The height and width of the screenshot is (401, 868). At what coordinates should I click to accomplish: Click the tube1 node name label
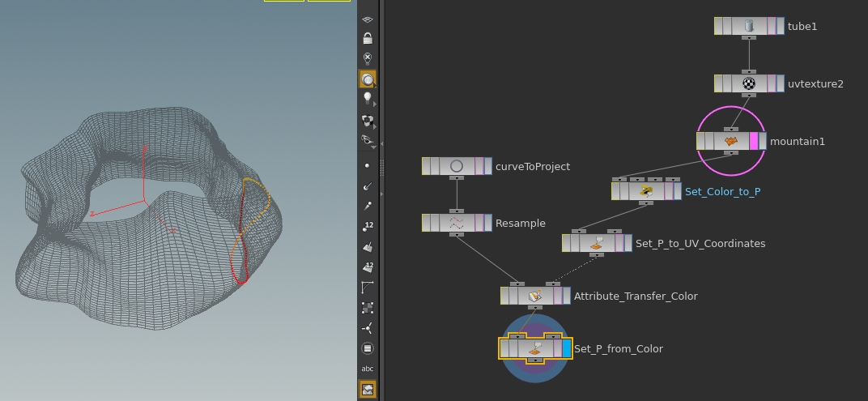(x=802, y=26)
